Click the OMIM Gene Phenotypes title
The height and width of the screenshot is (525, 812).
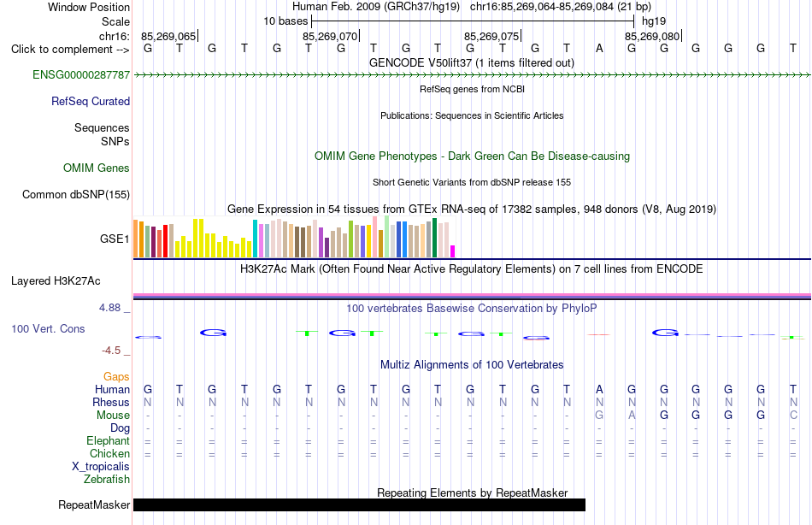(472, 156)
